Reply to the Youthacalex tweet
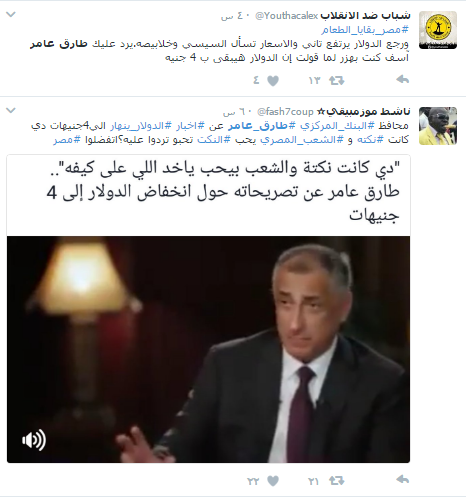Viewport: 466px width, 498px height. [402, 80]
